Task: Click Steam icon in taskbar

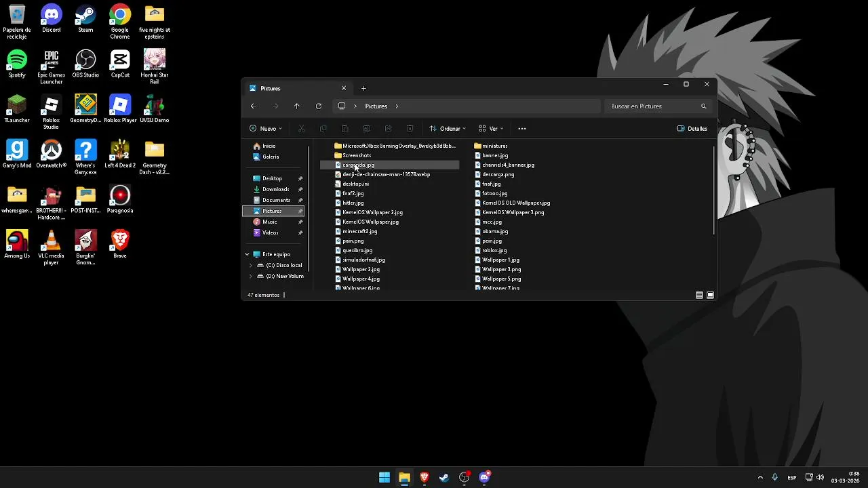Action: [444, 478]
